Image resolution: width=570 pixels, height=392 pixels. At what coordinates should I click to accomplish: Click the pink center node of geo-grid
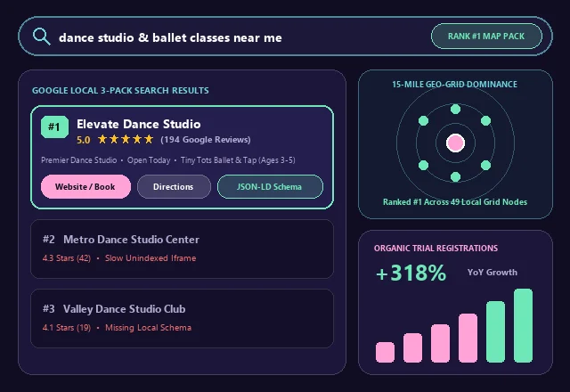pos(455,143)
